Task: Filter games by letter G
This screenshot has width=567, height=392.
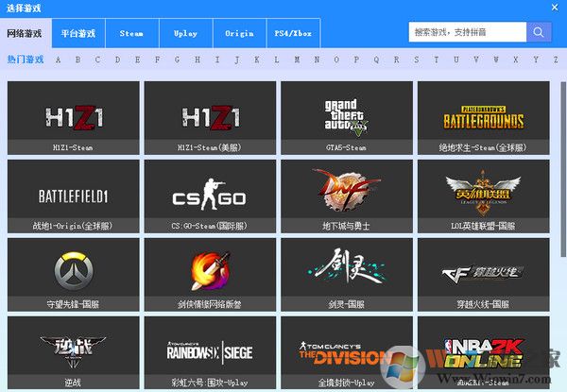Action: tap(178, 60)
